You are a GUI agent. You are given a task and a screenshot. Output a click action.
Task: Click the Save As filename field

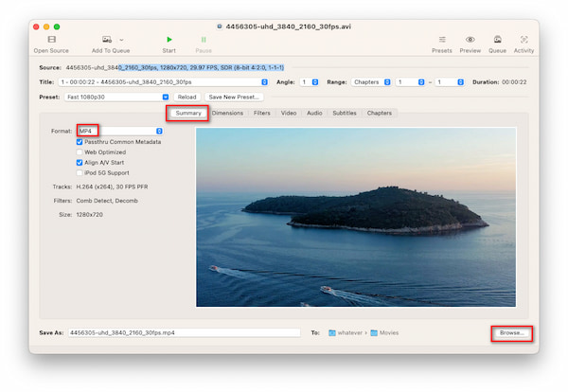[x=184, y=332]
